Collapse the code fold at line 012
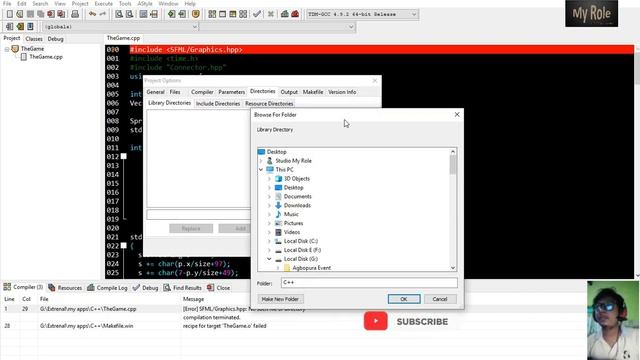 [x=124, y=156]
